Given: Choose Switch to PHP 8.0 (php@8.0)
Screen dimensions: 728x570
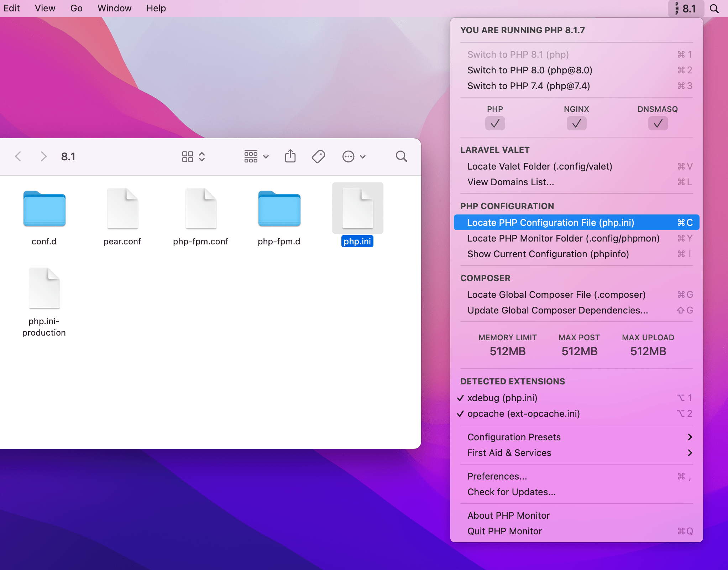Looking at the screenshot, I should coord(530,70).
